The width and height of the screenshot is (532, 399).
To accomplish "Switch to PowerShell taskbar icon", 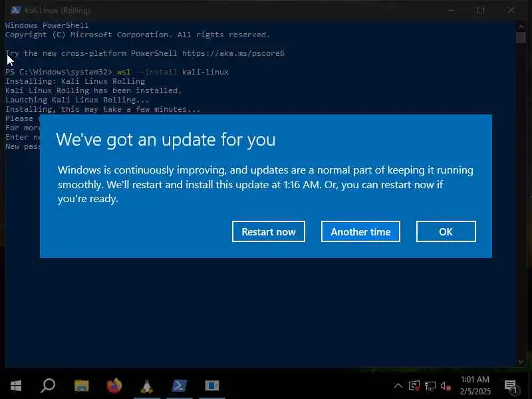I will [179, 386].
